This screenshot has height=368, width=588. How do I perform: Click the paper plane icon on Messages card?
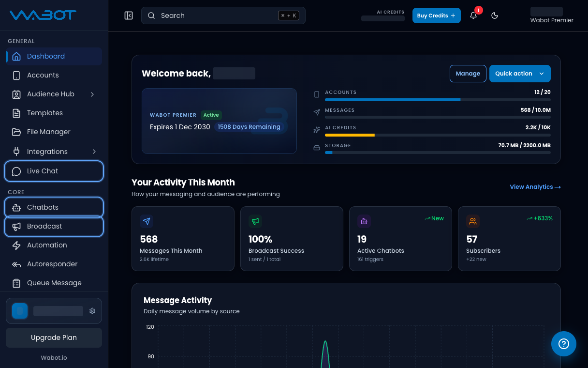pos(147,221)
